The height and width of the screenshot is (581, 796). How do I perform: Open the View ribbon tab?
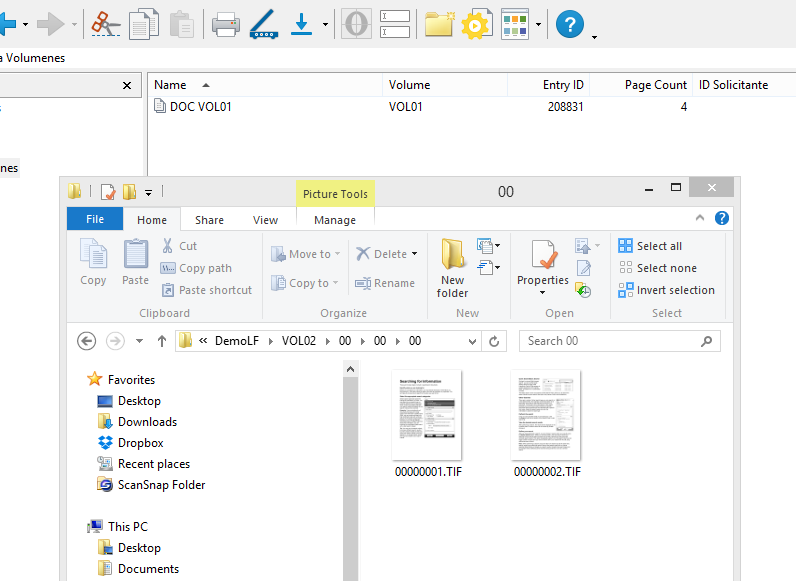[x=265, y=220]
